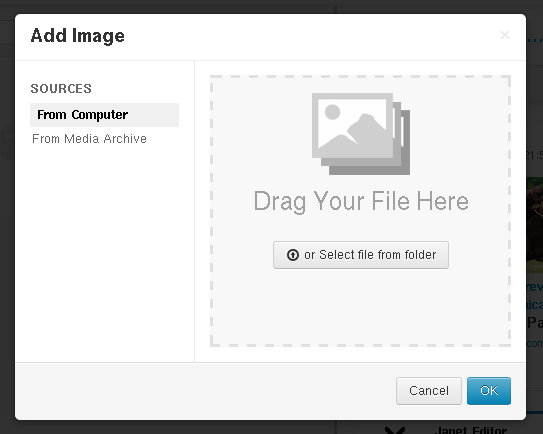Click the Add Image dialog title
This screenshot has width=543, height=434.
78,36
